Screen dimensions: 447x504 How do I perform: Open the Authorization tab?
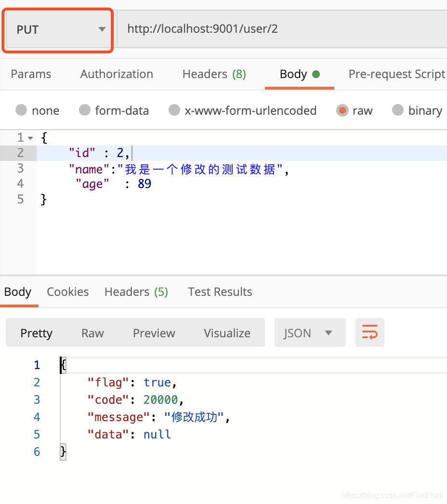tap(117, 74)
